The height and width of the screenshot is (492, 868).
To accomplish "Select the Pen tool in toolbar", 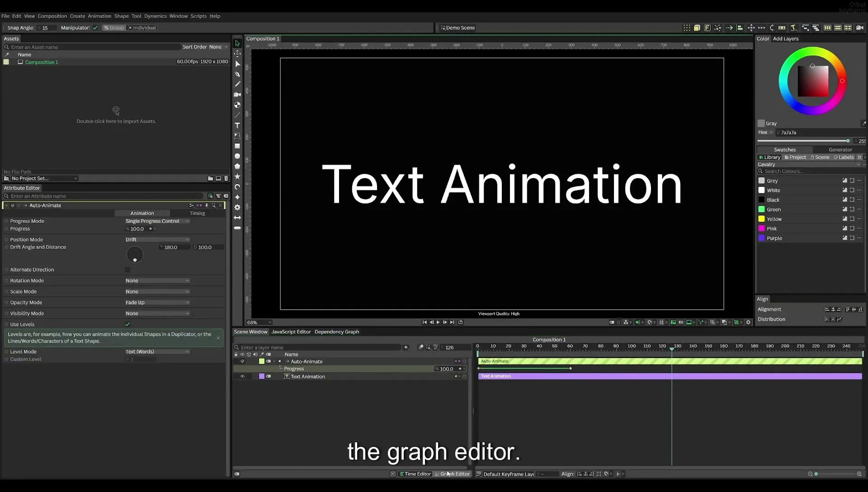I will pyautogui.click(x=237, y=74).
